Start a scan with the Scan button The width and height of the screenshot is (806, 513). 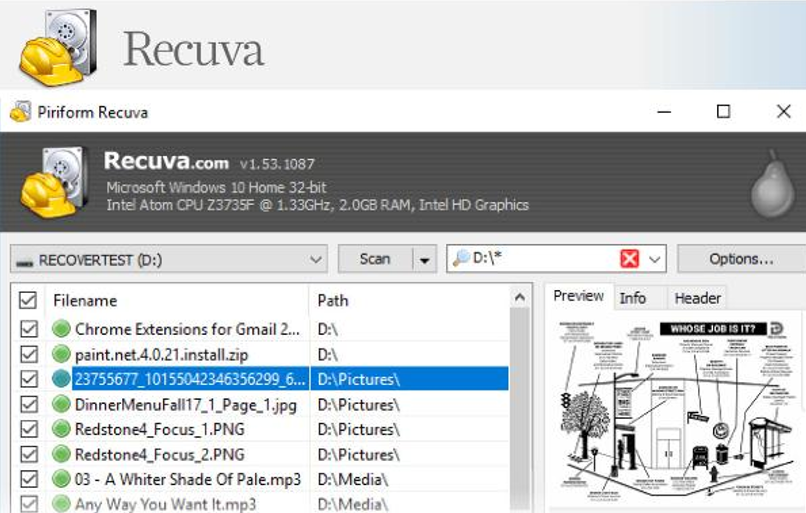tap(375, 259)
